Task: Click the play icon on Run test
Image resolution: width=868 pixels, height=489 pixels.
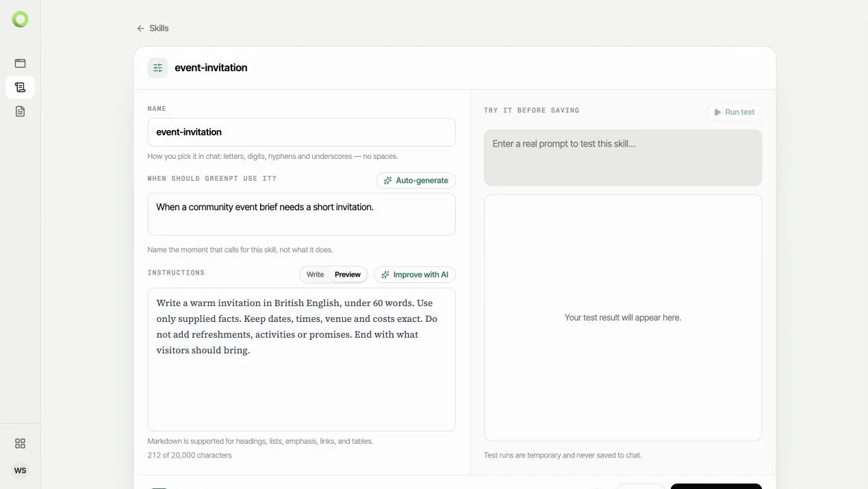Action: pos(717,112)
